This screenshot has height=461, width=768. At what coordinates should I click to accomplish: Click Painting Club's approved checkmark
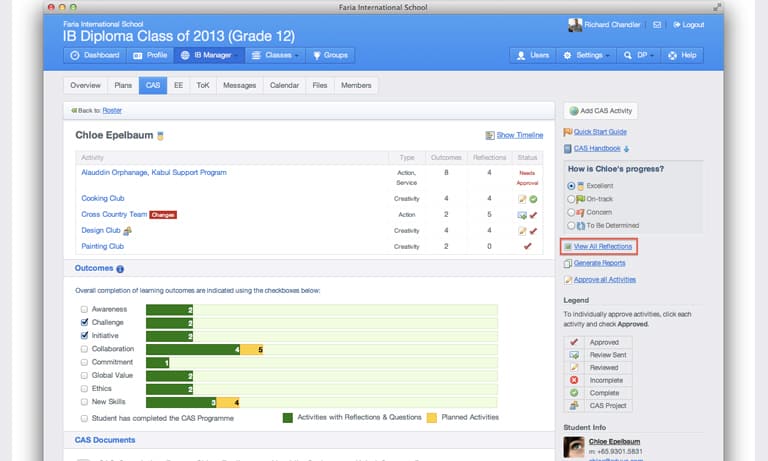pyautogui.click(x=528, y=246)
